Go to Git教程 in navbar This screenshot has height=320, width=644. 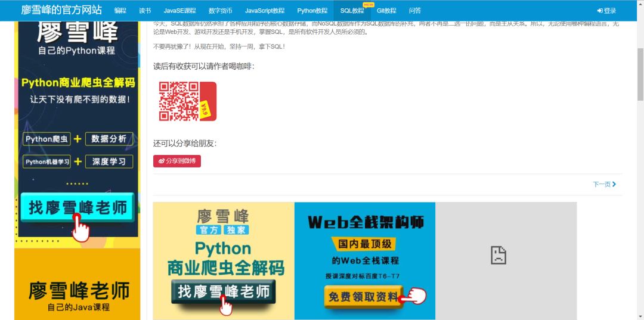coord(386,11)
